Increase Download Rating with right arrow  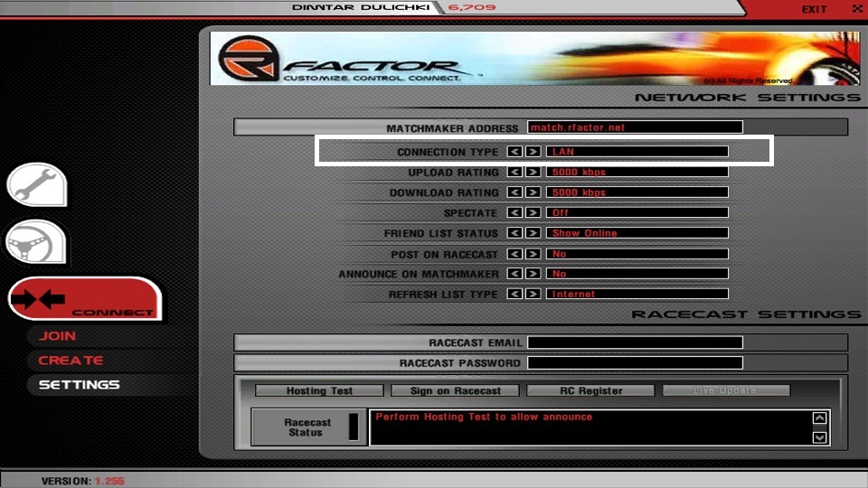533,192
